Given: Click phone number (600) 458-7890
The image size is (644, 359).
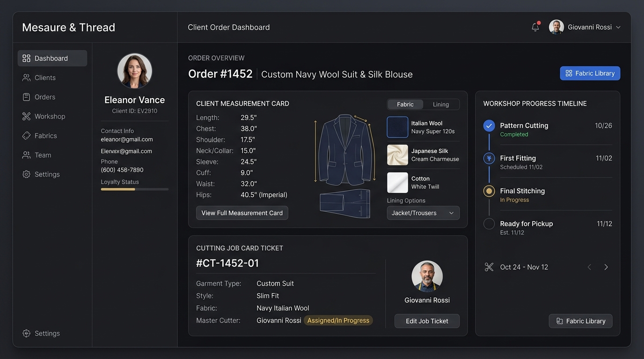Looking at the screenshot, I should coord(122,170).
